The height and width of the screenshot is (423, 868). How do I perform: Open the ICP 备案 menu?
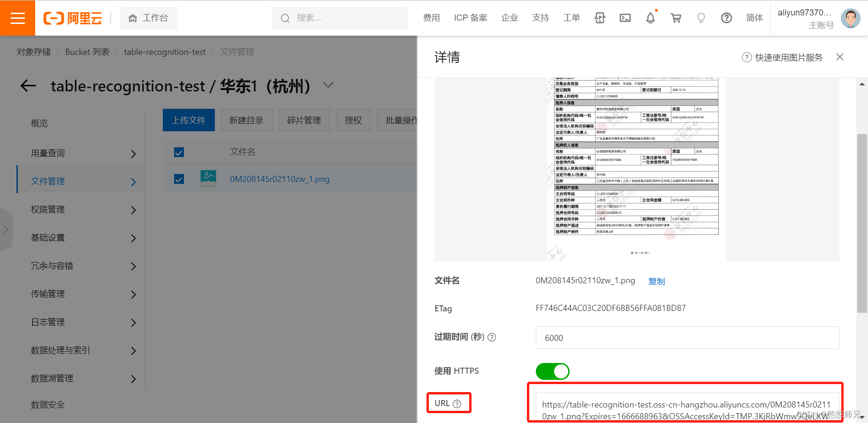coord(471,18)
